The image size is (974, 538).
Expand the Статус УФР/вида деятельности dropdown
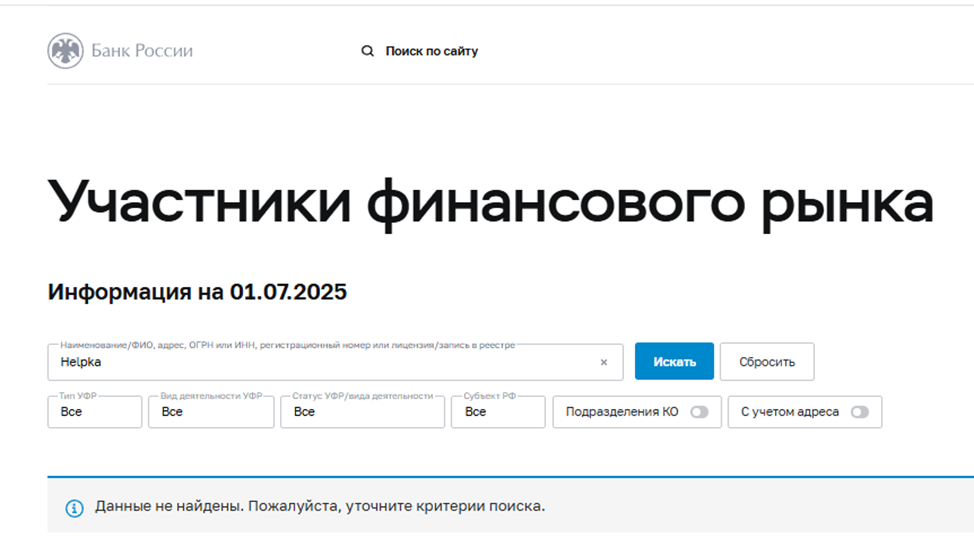click(x=362, y=411)
